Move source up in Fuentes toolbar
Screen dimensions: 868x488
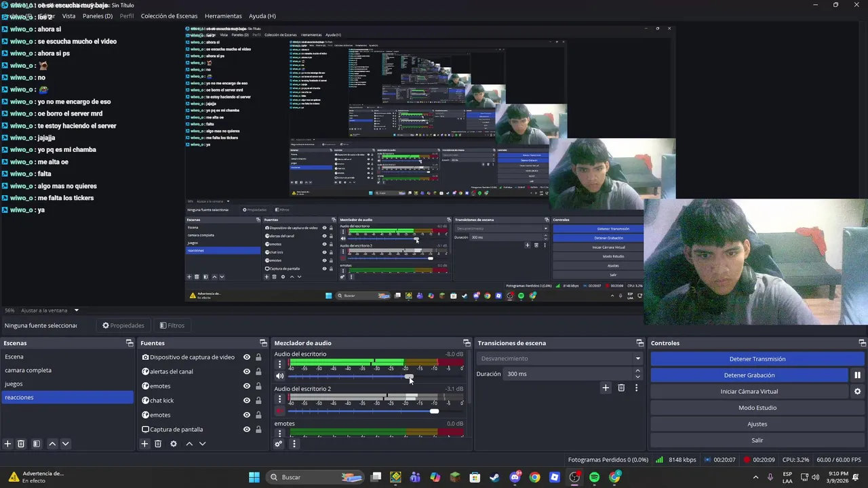[x=189, y=444]
